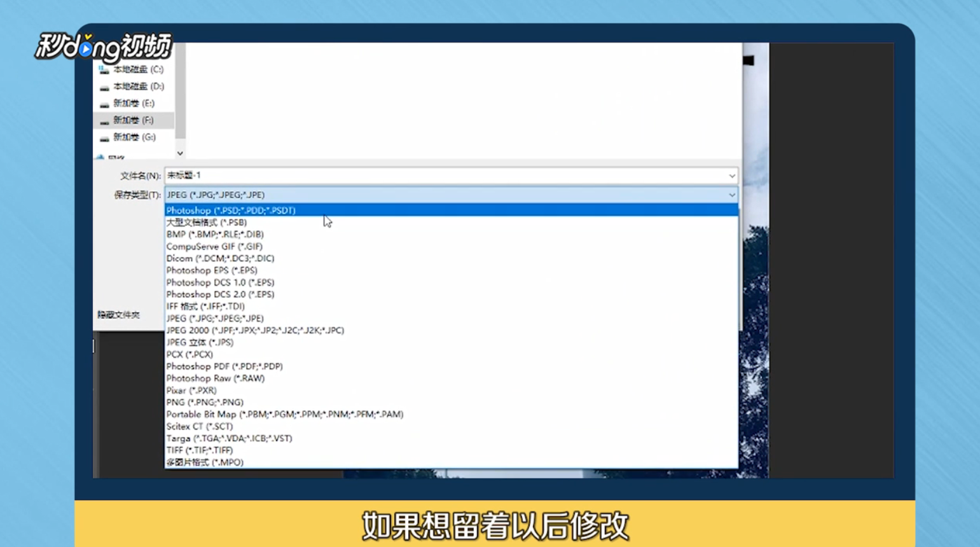Click the D: drive icon

[x=104, y=87]
